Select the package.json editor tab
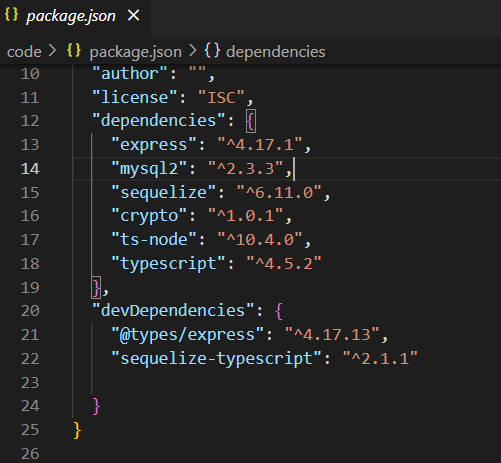This screenshot has width=501, height=463. click(75, 16)
